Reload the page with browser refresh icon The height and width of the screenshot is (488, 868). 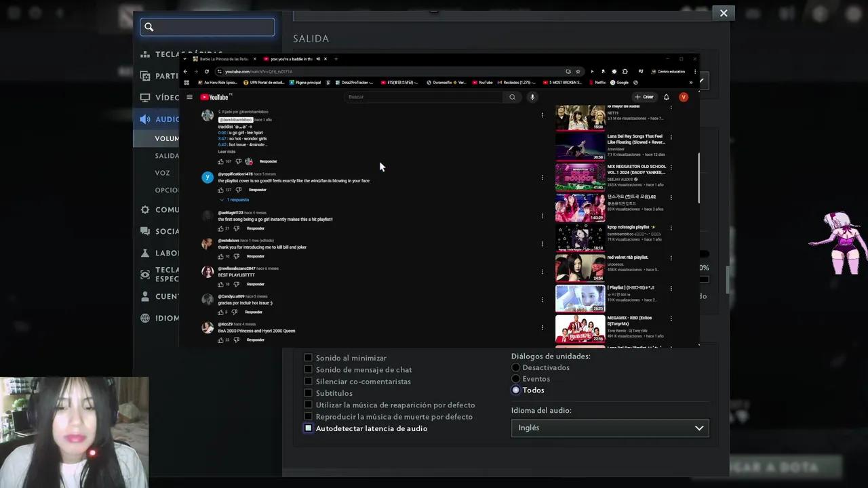207,71
